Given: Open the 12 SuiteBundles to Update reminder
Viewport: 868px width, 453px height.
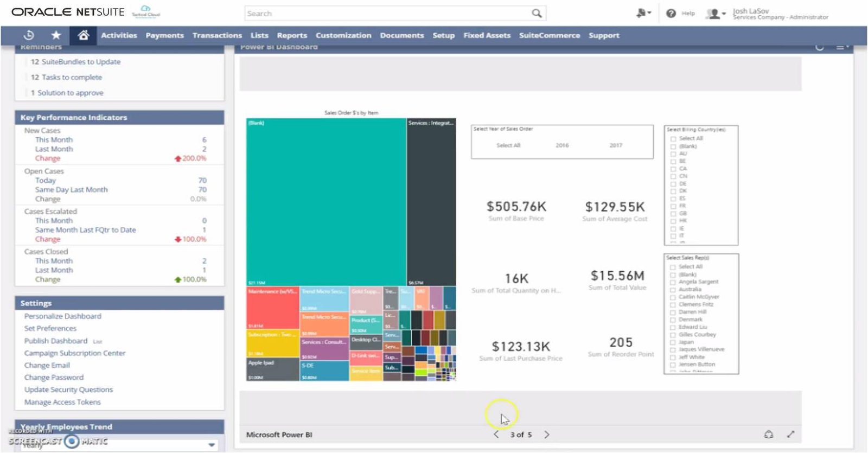Looking at the screenshot, I should [75, 62].
